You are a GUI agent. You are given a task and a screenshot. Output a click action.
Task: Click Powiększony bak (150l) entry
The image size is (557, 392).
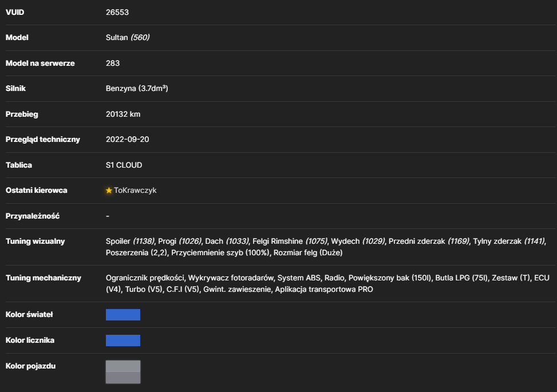[390, 278]
